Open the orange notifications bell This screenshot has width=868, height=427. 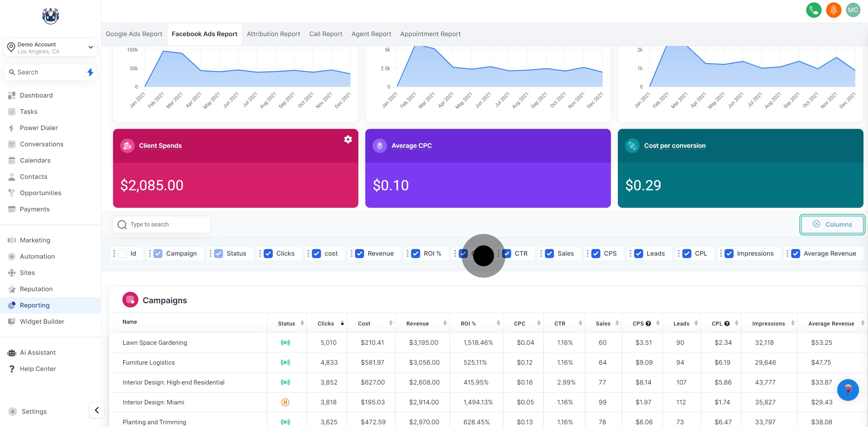coord(833,10)
